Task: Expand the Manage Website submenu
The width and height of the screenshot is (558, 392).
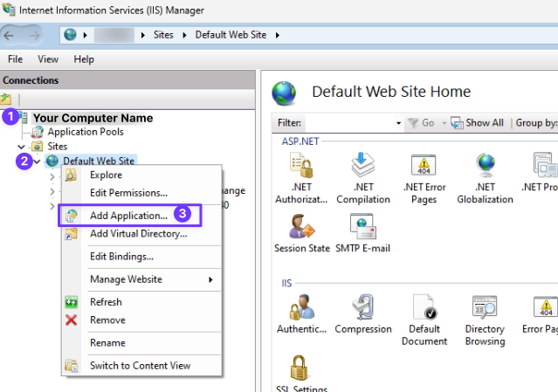Action: (210, 279)
